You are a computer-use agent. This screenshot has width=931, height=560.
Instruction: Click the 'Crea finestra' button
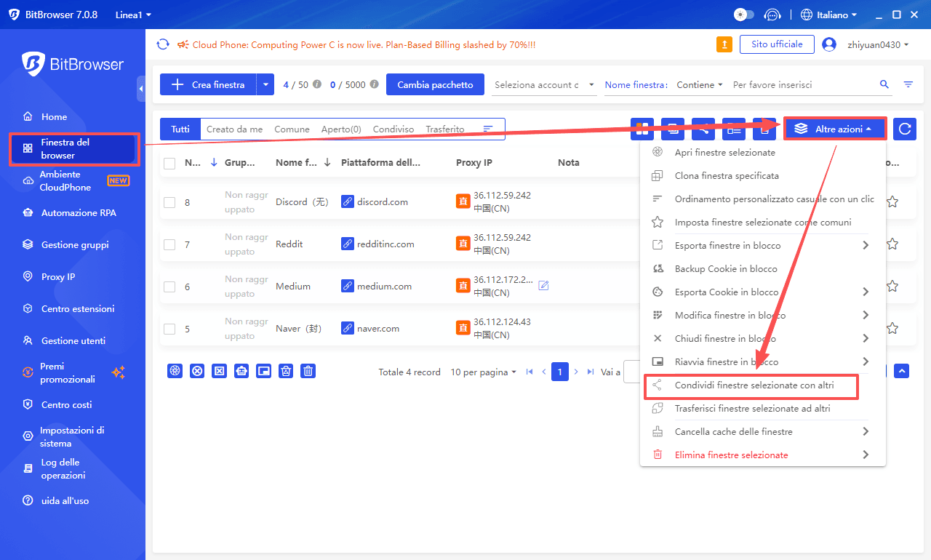point(211,84)
